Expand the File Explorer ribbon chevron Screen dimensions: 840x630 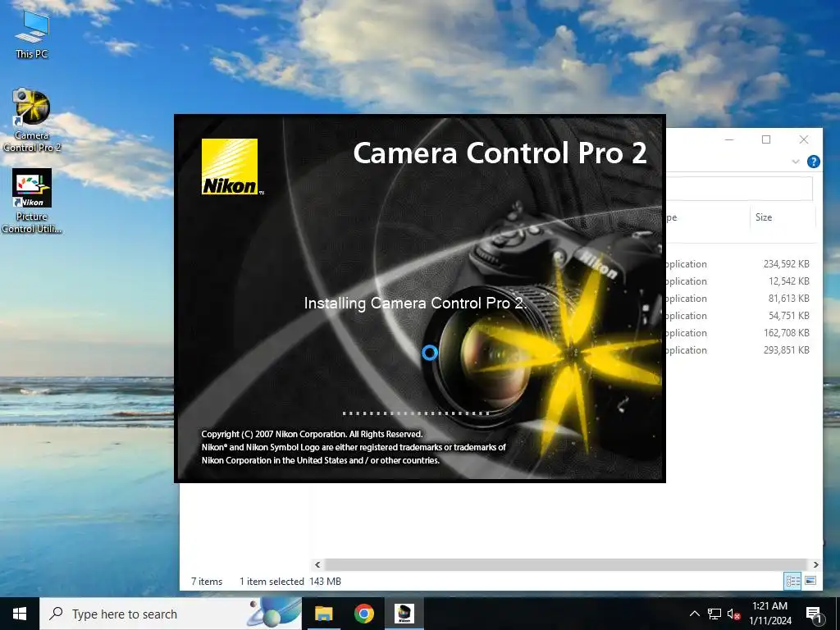tap(796, 162)
